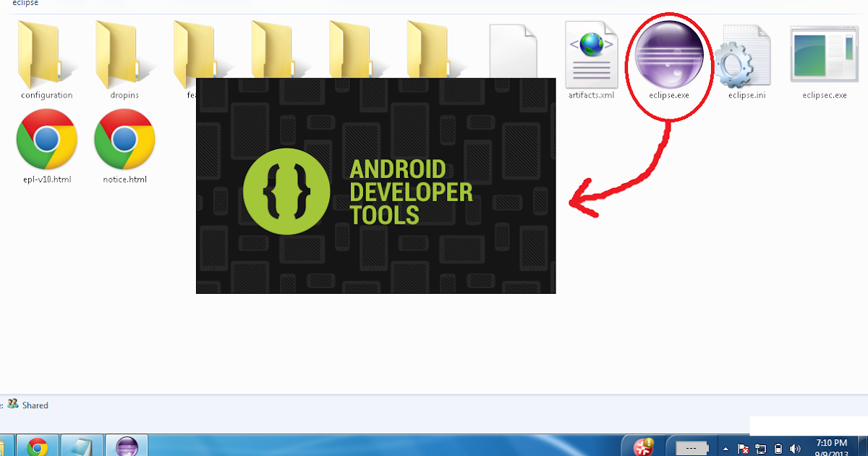The image size is (868, 456).
Task: Select the notice.html Chrome file
Action: point(124,146)
